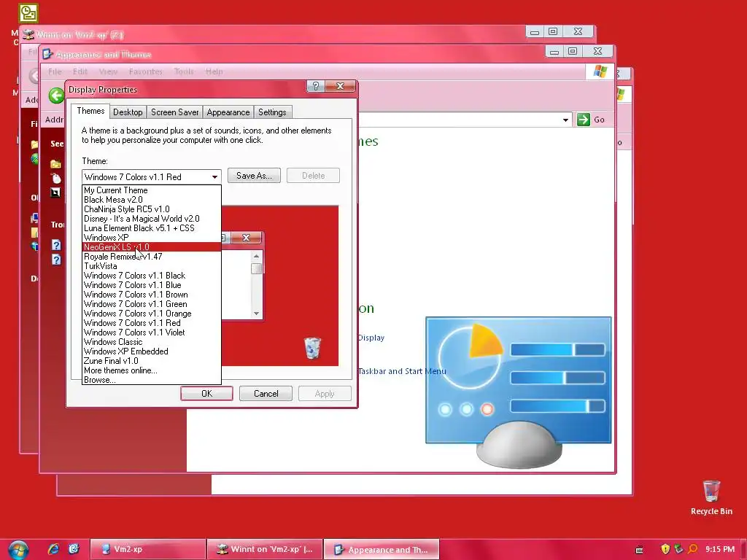Screen dimensions: 747x560
Task: Open the Tools menu
Action: tap(184, 71)
